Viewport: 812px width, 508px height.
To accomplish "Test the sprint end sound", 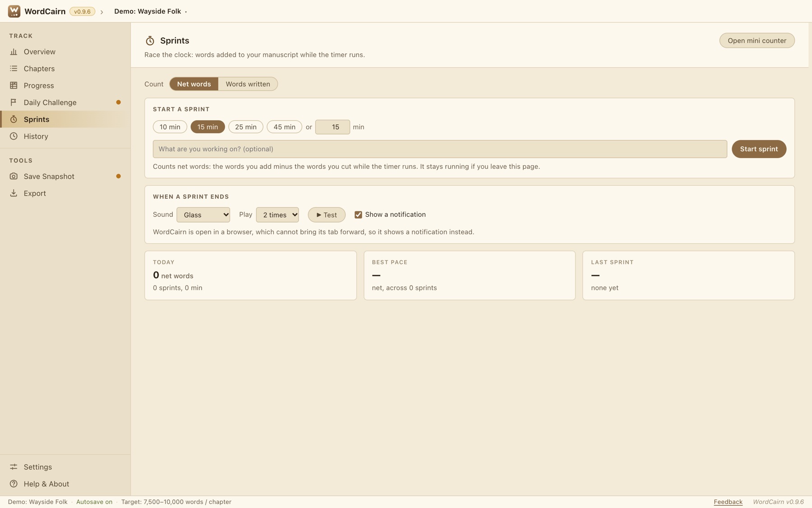I will pyautogui.click(x=327, y=215).
